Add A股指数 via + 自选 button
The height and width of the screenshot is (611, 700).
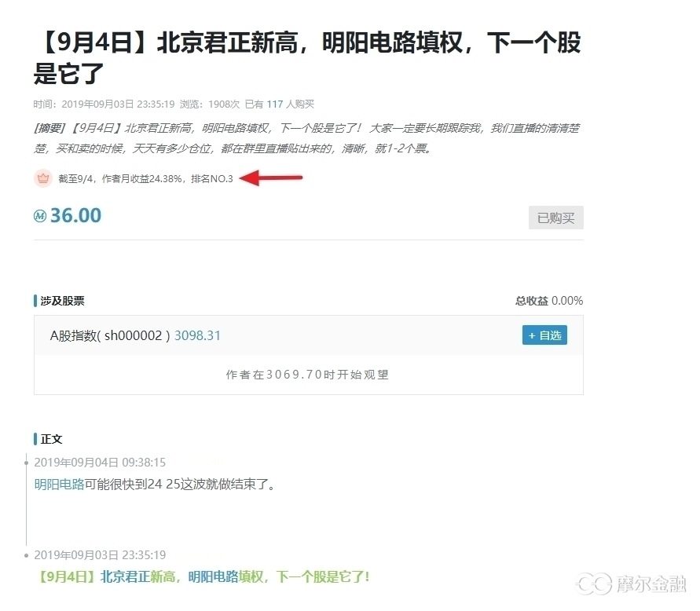click(544, 335)
